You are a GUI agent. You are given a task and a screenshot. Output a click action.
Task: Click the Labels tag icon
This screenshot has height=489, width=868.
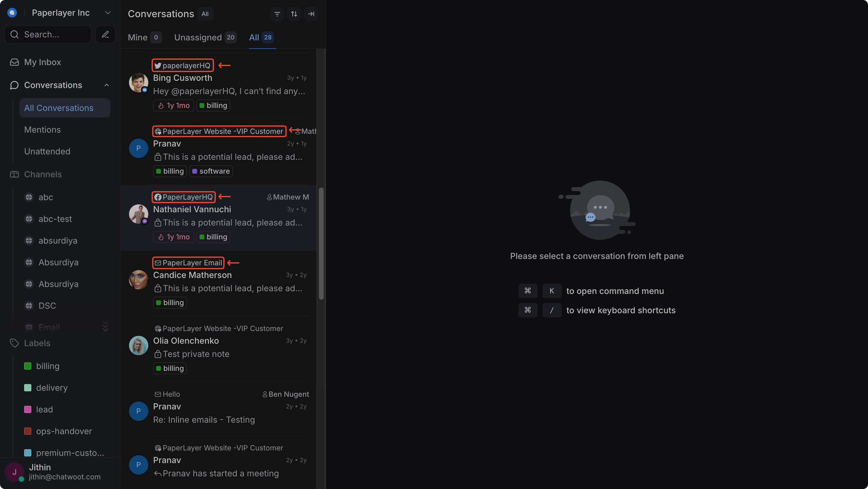point(14,343)
